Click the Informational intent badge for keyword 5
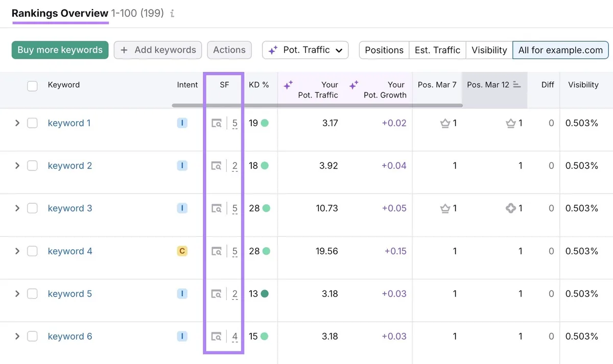Image resolution: width=613 pixels, height=364 pixels. pyautogui.click(x=182, y=294)
